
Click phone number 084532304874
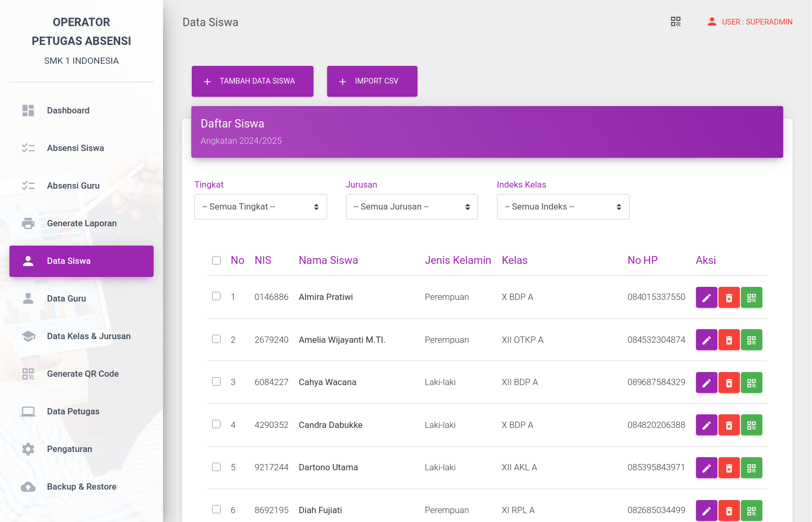point(656,340)
